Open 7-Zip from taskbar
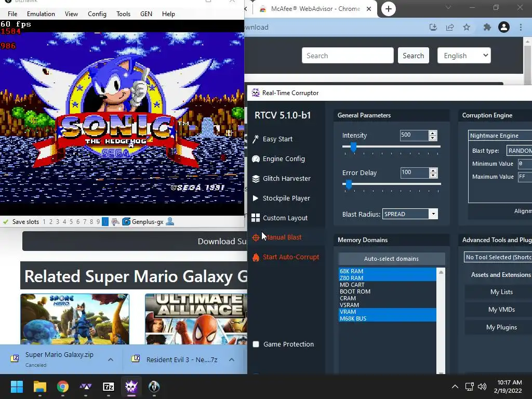The height and width of the screenshot is (399, 532). click(109, 387)
